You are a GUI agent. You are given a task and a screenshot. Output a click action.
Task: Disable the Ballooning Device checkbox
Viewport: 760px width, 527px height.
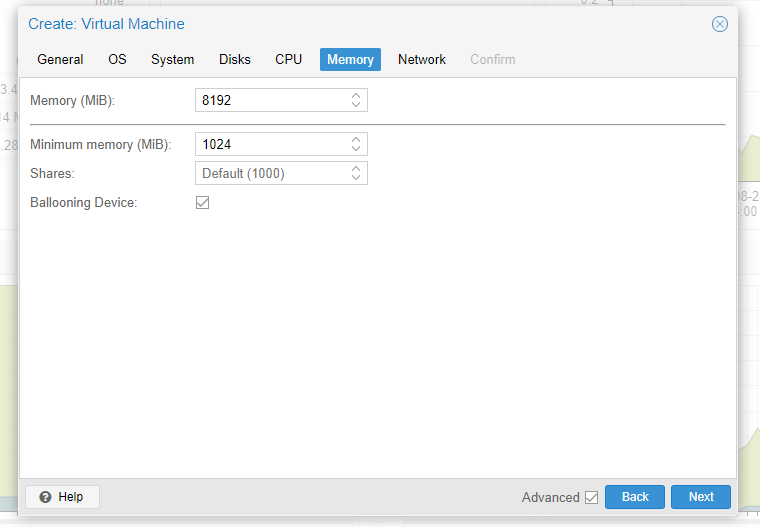[x=203, y=203]
